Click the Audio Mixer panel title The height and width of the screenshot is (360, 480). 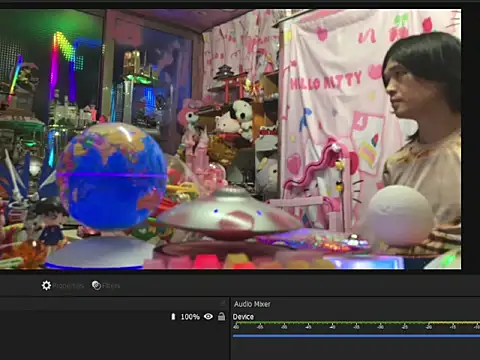point(252,304)
